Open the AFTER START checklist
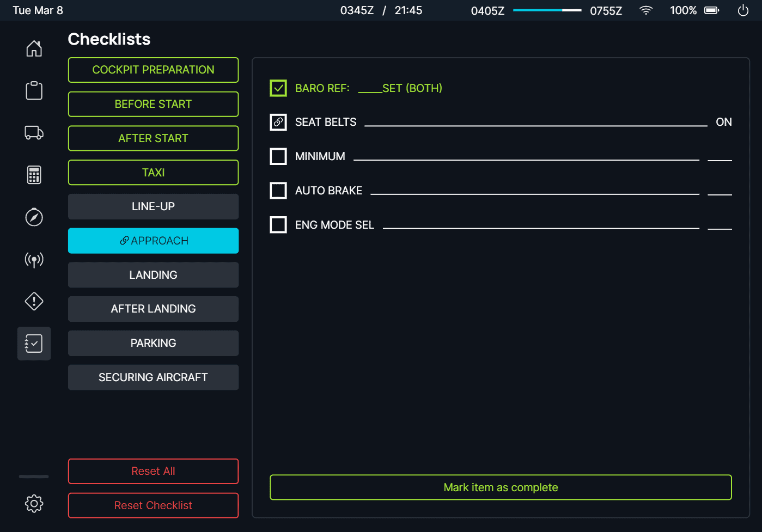 coord(153,138)
